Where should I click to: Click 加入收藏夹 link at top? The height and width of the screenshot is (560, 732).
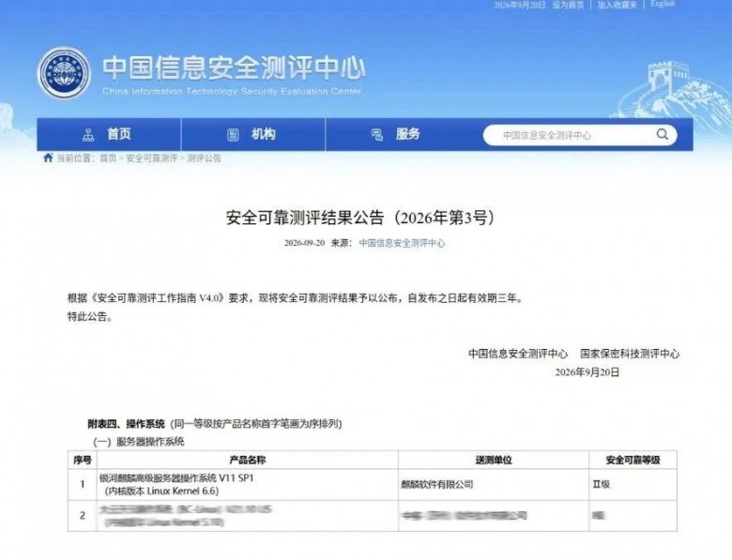(x=617, y=5)
